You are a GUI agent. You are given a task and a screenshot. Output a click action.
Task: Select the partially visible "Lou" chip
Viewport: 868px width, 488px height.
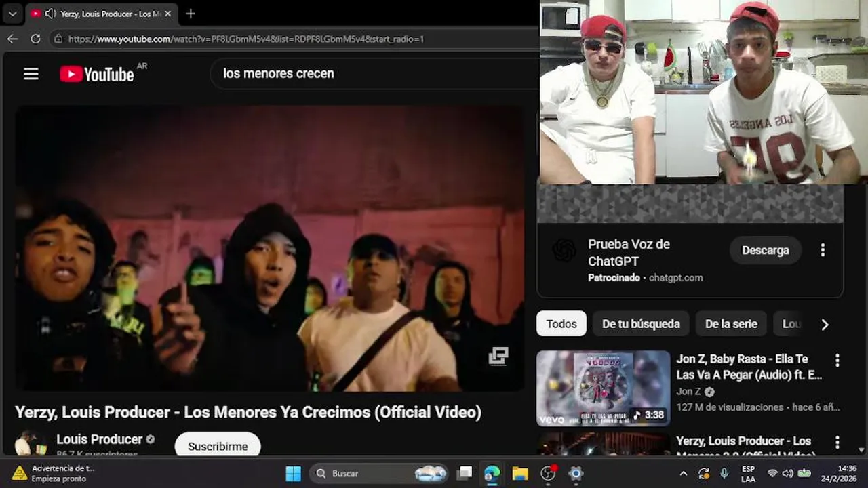point(791,324)
